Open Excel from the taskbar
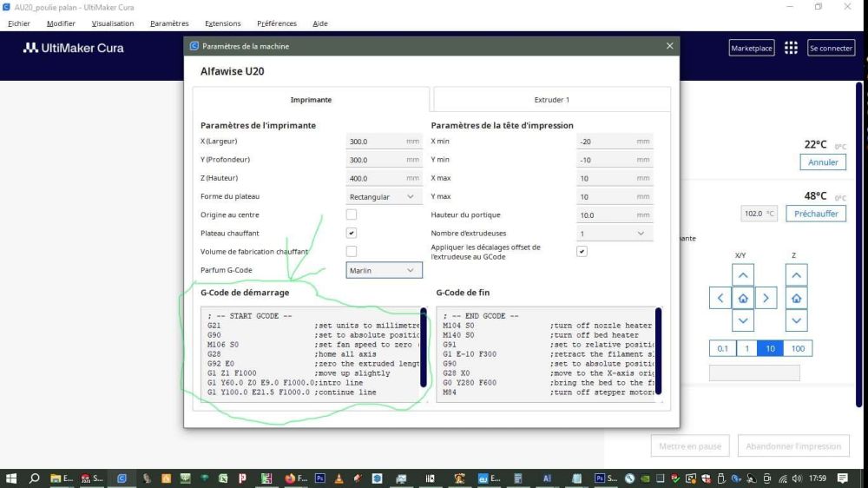Viewport: 868px width, 488px height. (223, 478)
